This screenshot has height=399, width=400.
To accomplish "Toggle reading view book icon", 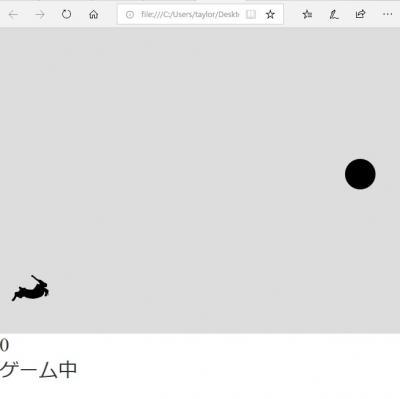I will pyautogui.click(x=251, y=14).
